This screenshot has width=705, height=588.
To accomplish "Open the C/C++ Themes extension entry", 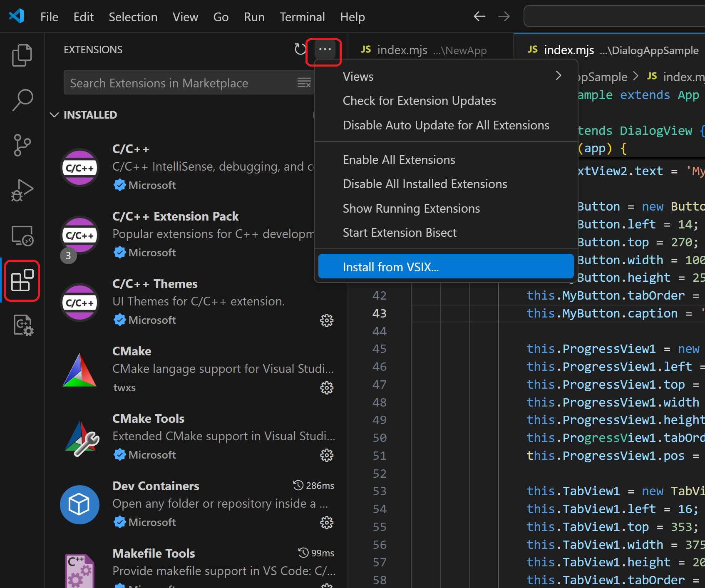I will (196, 302).
